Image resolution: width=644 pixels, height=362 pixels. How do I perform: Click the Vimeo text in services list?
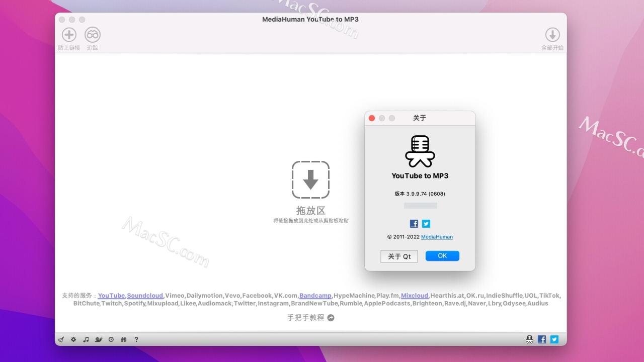(x=175, y=296)
